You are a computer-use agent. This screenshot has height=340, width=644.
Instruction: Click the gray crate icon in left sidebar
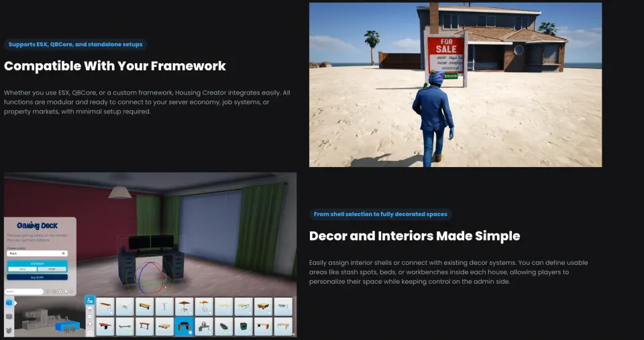tap(9, 317)
